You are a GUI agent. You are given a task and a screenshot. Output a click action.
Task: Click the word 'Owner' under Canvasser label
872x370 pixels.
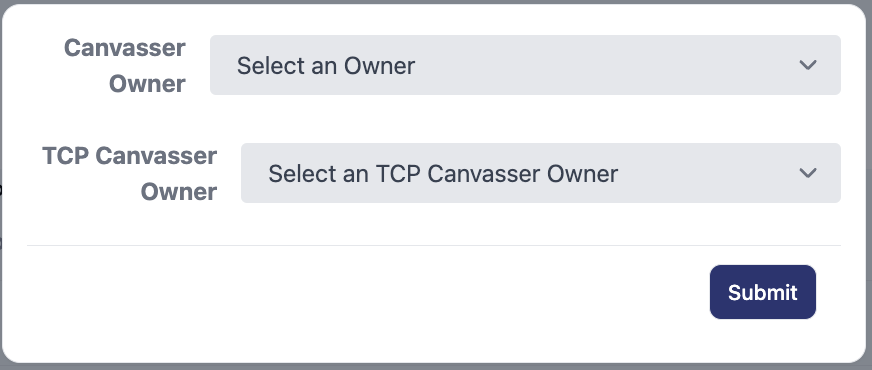tap(147, 84)
